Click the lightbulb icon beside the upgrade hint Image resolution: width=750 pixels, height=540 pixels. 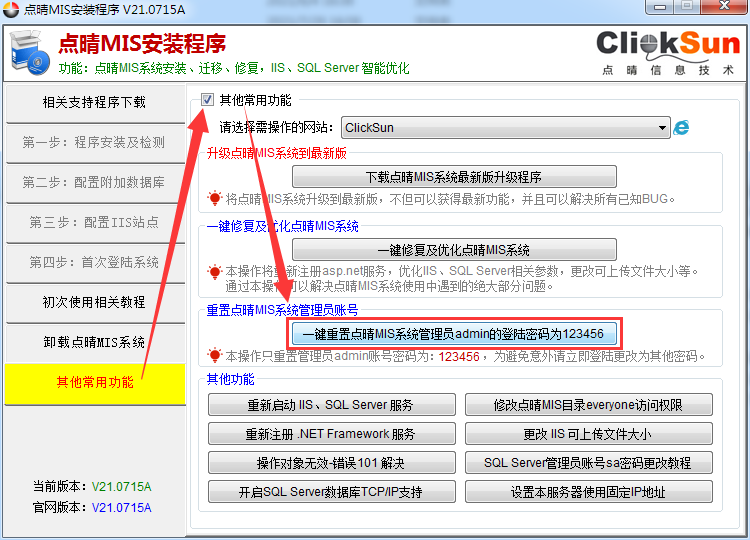pos(215,198)
